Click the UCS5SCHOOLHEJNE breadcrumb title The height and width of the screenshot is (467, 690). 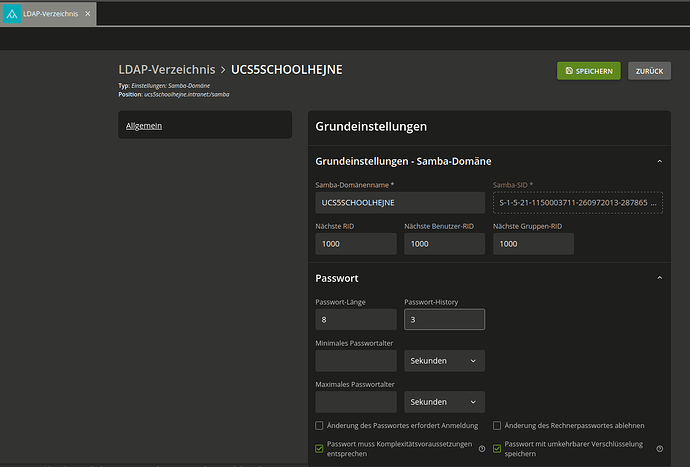click(286, 70)
